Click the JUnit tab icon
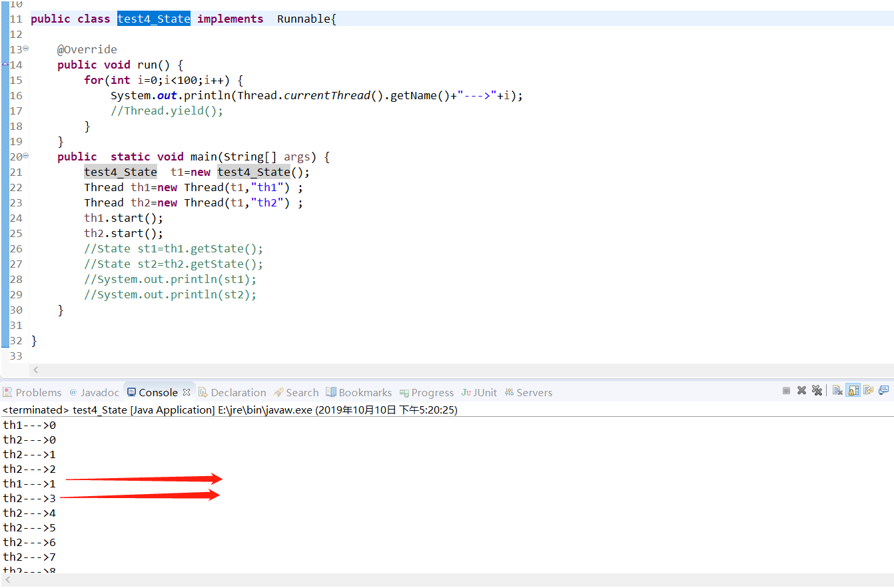Screen dimensions: 894x588 click(x=466, y=392)
